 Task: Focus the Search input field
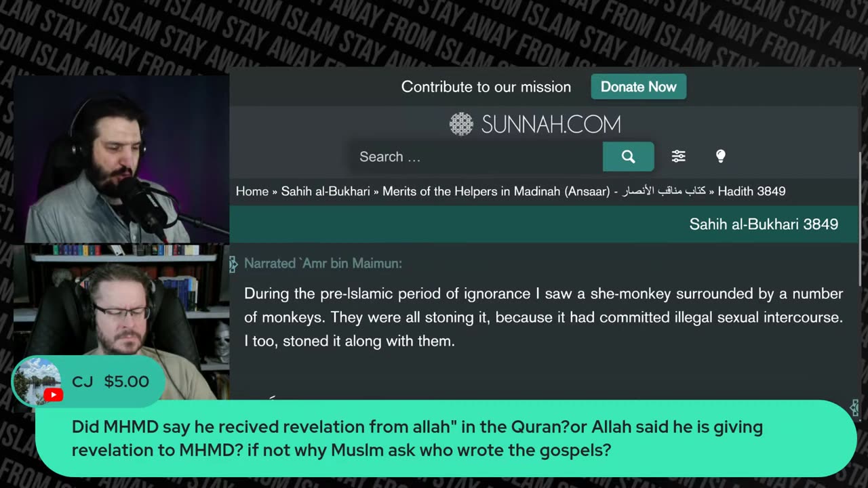coord(477,157)
